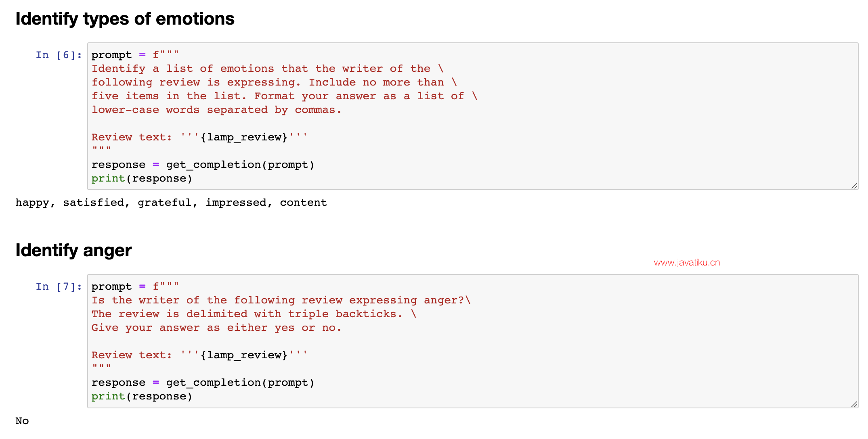868x439 pixels.
Task: Click the line 'lower-case words separated by commas.'
Action: point(216,110)
